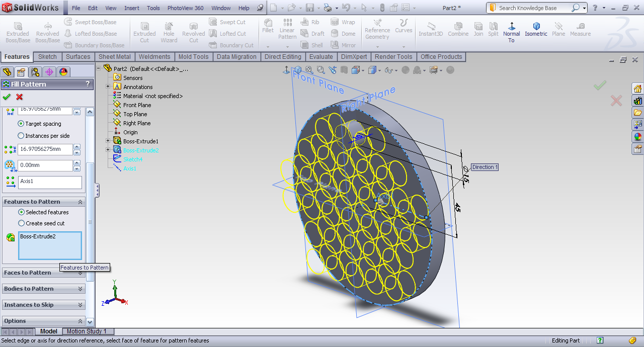Click the Direction 1 callout label
Screen dimensions: 644x347
pyautogui.click(x=485, y=167)
